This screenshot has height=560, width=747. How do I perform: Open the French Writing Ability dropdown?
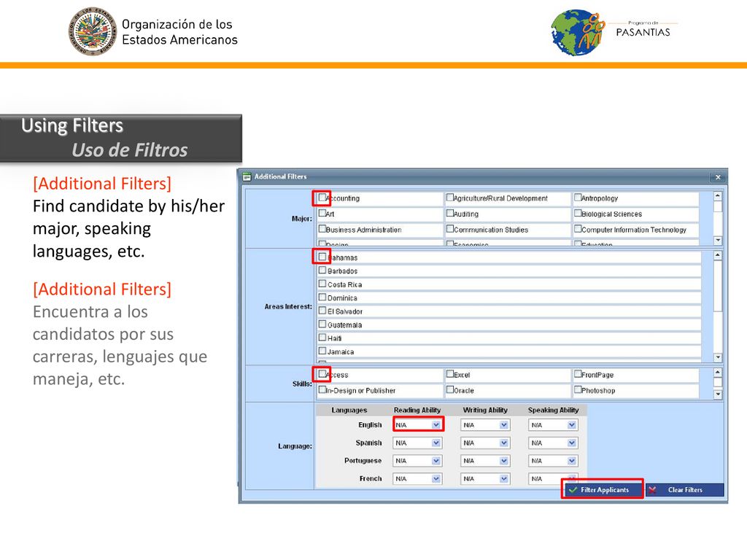point(485,478)
